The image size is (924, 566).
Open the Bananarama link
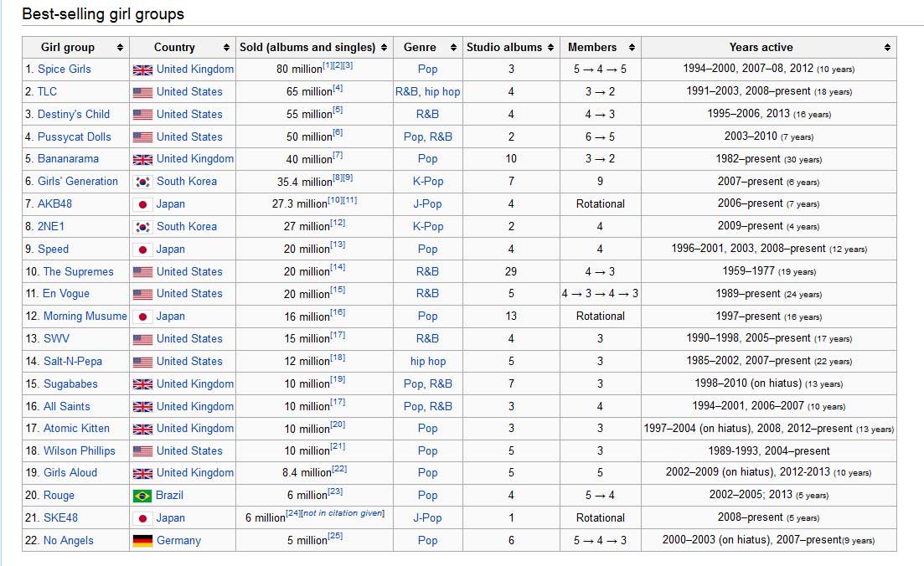coord(69,158)
